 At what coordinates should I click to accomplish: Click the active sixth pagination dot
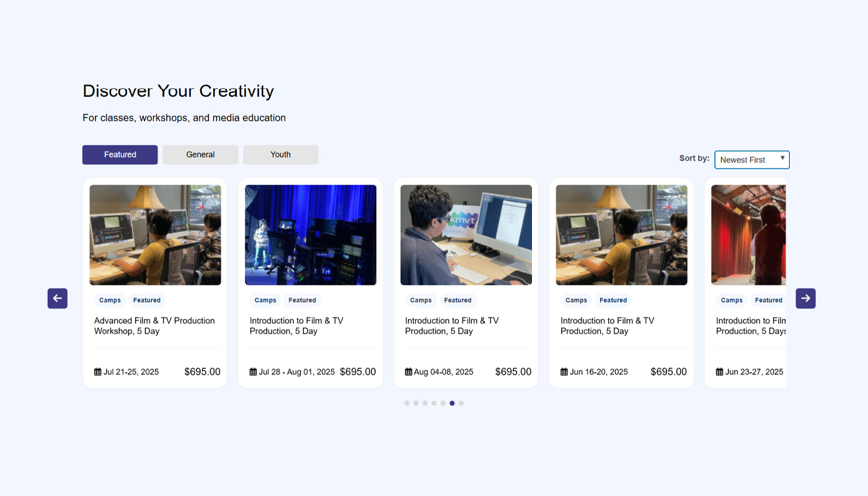click(452, 403)
